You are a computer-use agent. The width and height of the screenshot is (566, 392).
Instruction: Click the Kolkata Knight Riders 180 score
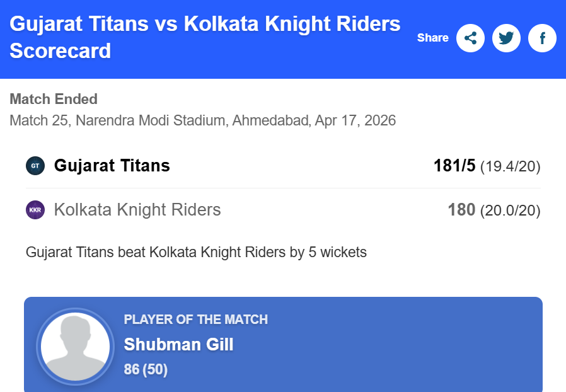(x=461, y=209)
